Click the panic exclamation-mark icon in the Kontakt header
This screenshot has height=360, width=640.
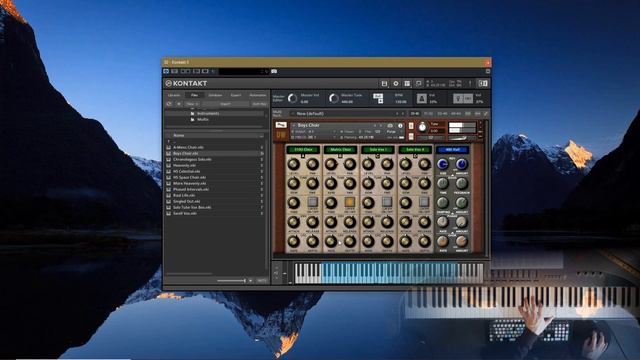pos(470,83)
